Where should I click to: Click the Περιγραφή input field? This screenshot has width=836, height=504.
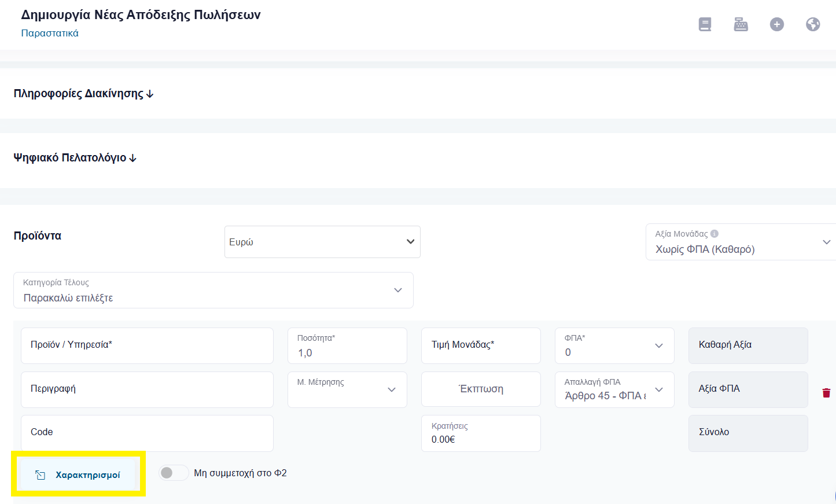point(147,389)
